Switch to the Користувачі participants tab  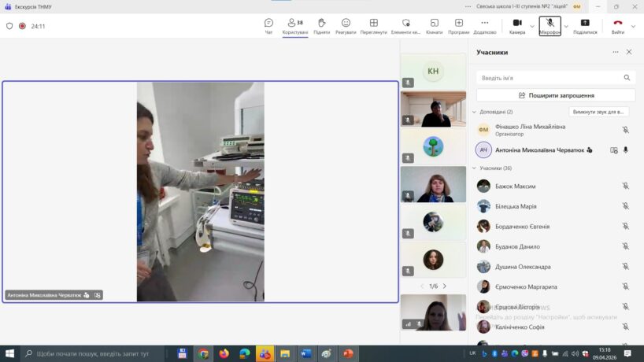tap(295, 26)
